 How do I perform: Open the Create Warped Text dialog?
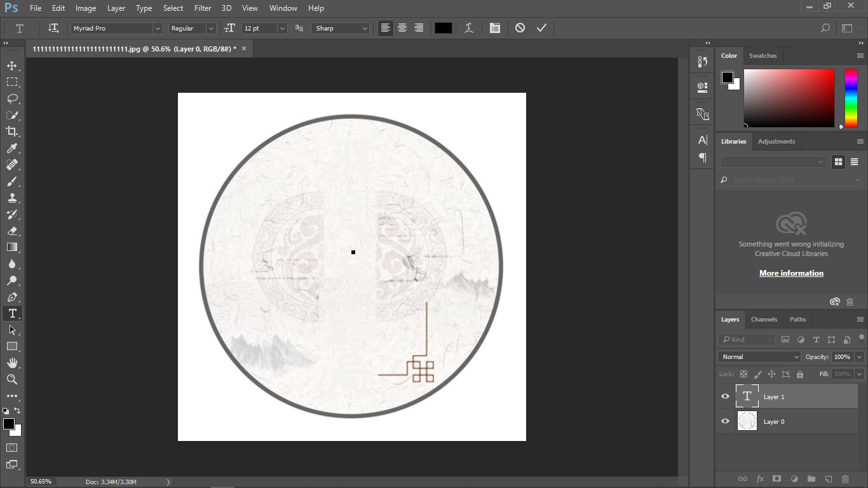468,28
